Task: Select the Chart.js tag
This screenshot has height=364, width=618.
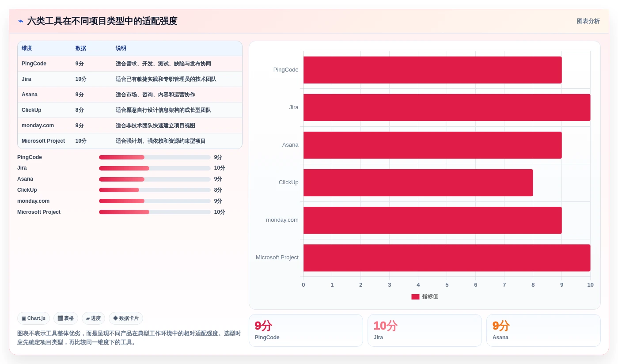Action: point(34,318)
